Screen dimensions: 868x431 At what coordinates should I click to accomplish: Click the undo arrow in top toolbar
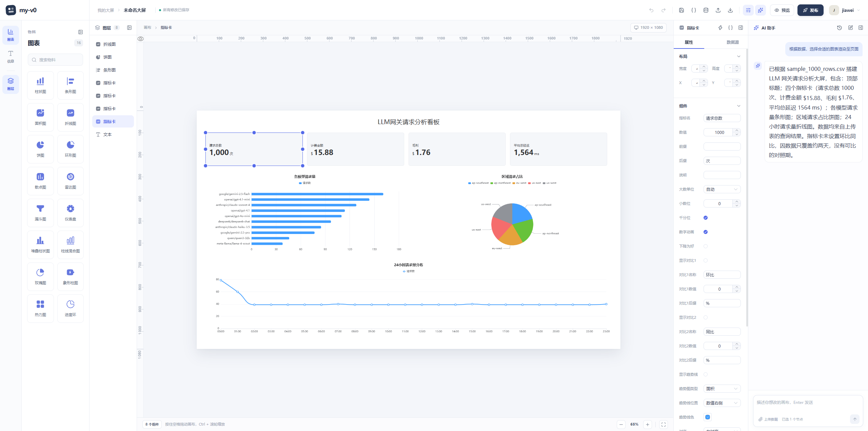tap(651, 10)
